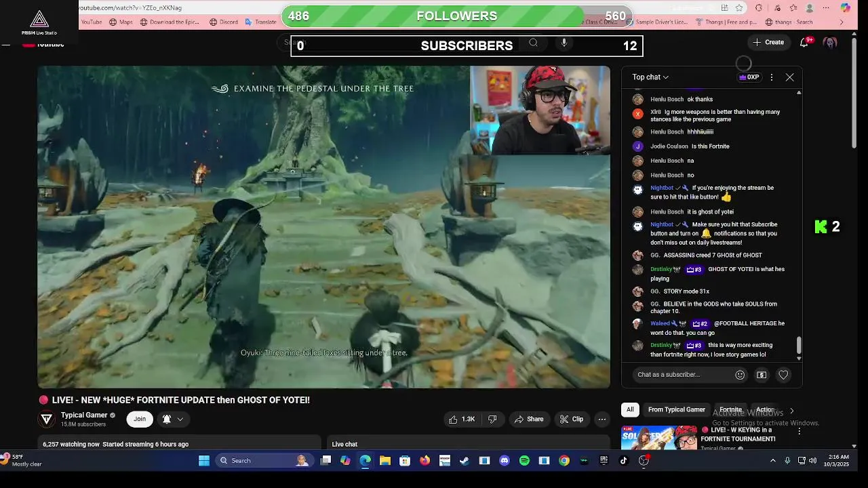
Task: Open the 58°F weather widget
Action: point(22,460)
